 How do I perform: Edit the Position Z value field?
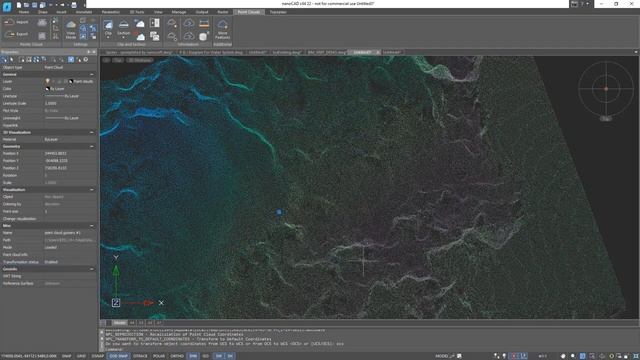69,168
